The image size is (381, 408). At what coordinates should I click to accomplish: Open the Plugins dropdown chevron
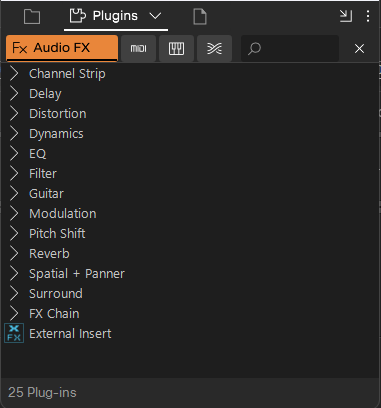155,16
